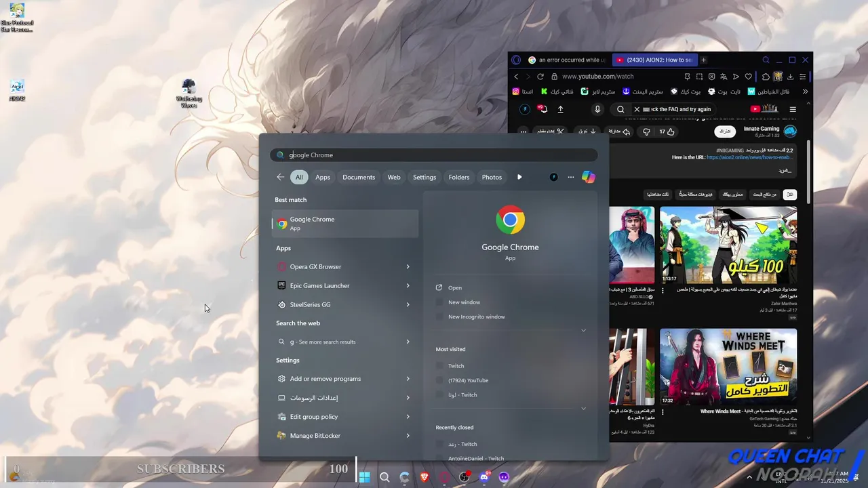Click the SteelSeries GG app icon
The width and height of the screenshot is (868, 488).
pyautogui.click(x=282, y=304)
